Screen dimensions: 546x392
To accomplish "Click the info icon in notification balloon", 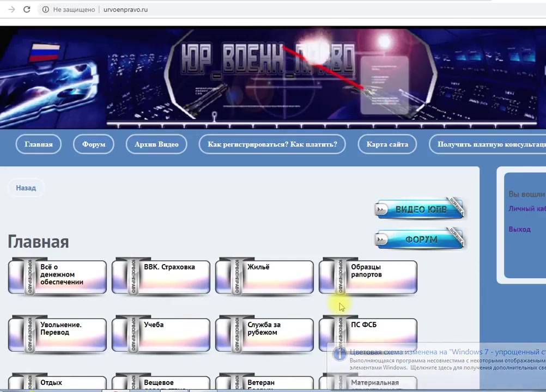I will pos(339,354).
